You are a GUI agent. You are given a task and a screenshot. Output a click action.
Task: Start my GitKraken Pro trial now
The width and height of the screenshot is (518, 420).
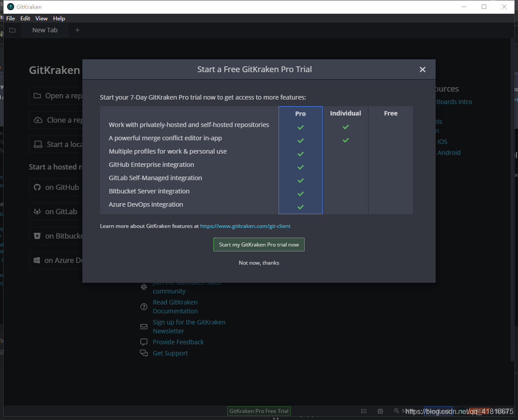[259, 245]
